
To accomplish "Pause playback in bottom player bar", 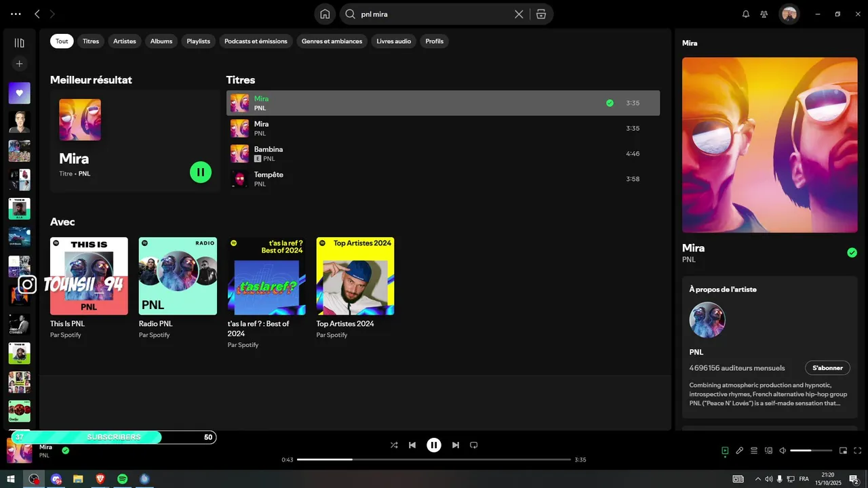I will click(x=434, y=445).
